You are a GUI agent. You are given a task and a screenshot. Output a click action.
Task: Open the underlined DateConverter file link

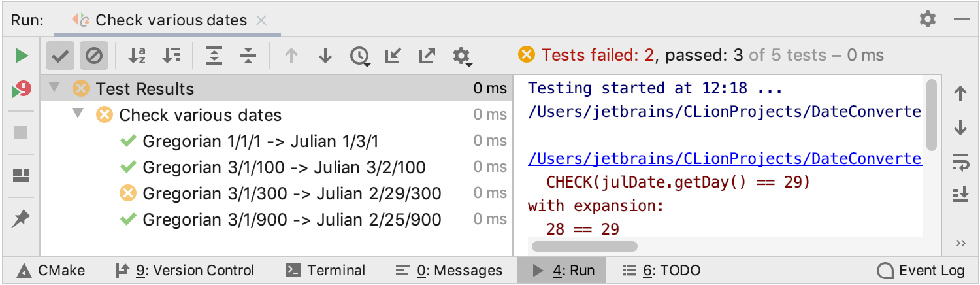725,159
